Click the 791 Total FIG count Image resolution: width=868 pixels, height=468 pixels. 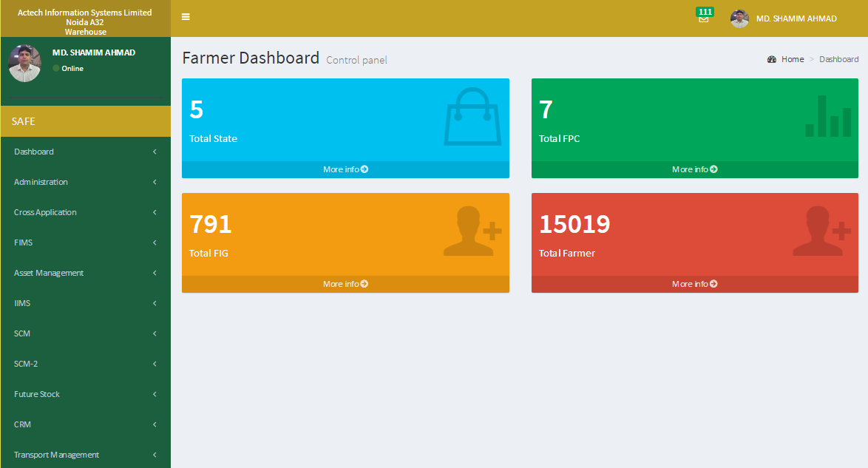[x=211, y=224]
